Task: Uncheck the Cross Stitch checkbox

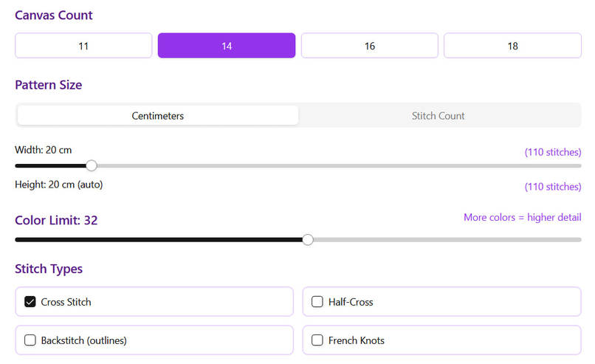Action: (30, 302)
